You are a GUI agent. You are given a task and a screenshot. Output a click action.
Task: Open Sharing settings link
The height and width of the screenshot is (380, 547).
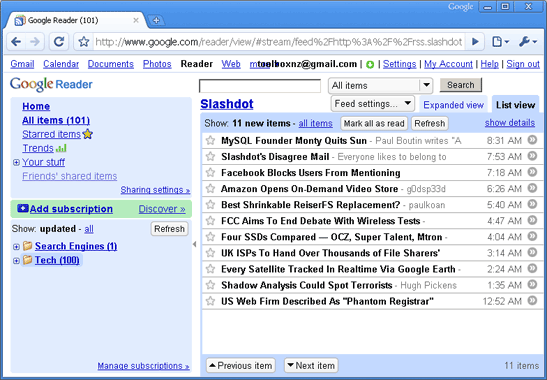[155, 190]
